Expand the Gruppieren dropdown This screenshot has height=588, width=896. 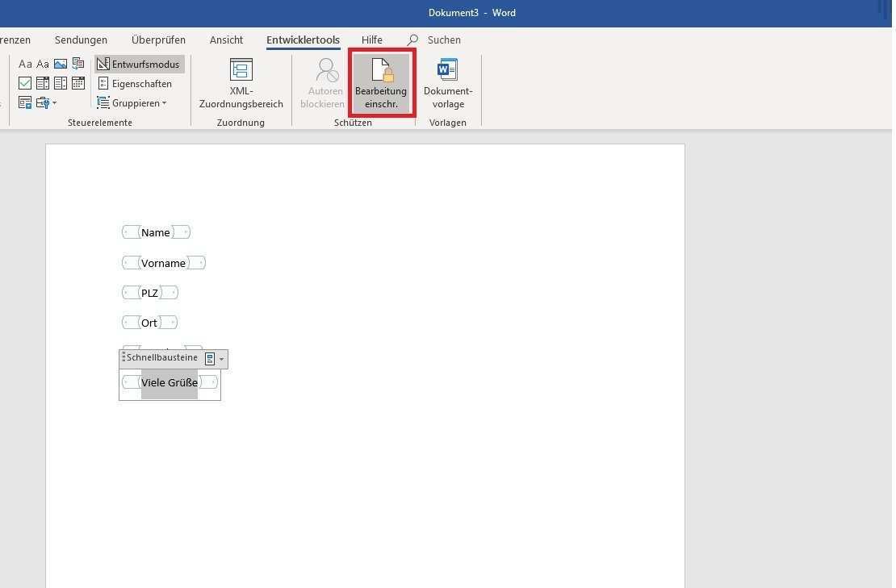tap(132, 103)
